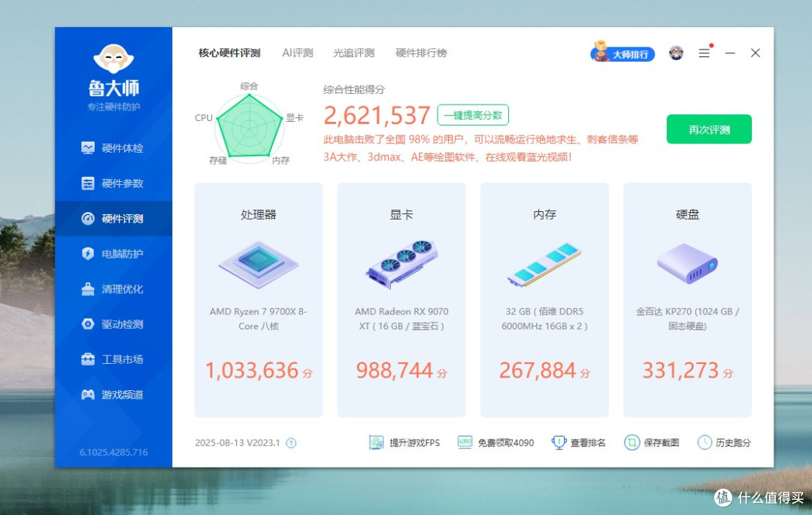Click the user avatar icon
812x515 pixels.
(x=676, y=53)
